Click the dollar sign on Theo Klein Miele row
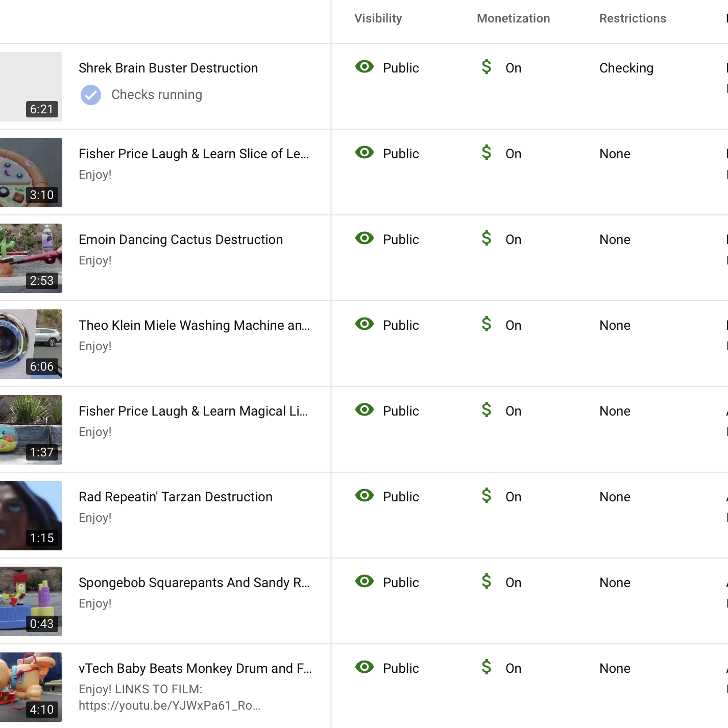728x728 pixels. tap(487, 324)
